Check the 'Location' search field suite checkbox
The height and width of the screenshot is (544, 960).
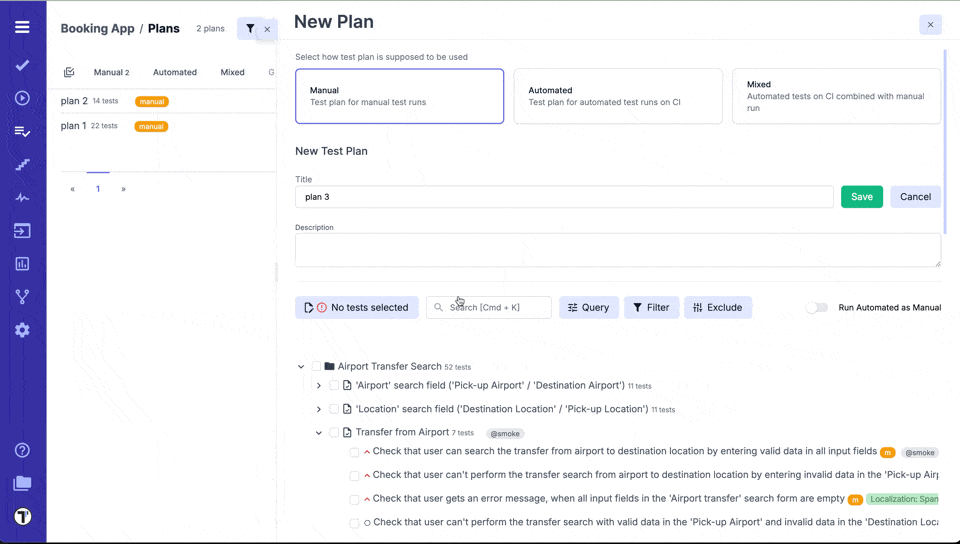click(334, 409)
